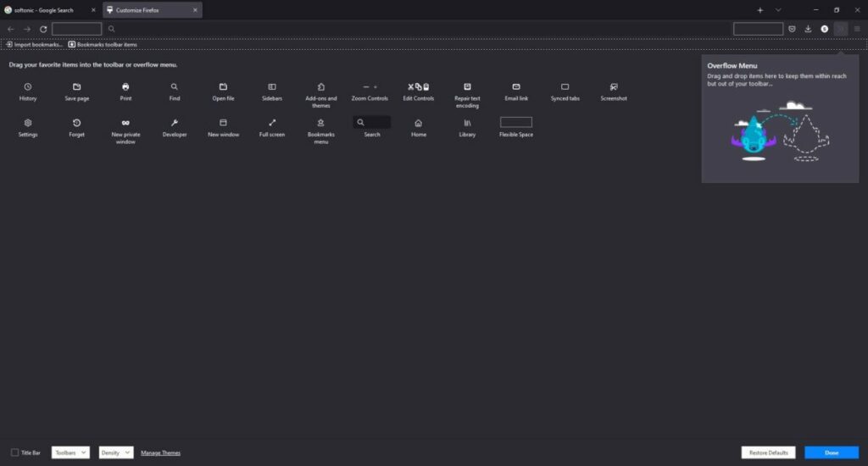Select the Screenshot icon
The height and width of the screenshot is (466, 868).
[614, 86]
